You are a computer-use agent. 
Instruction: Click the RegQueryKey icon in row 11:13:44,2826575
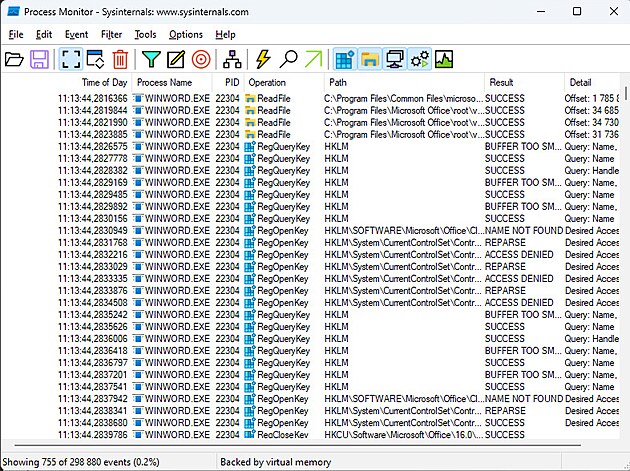pos(250,147)
